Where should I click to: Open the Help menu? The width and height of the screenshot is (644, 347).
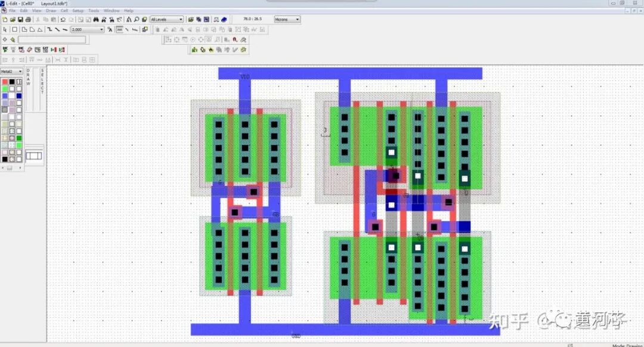[129, 11]
